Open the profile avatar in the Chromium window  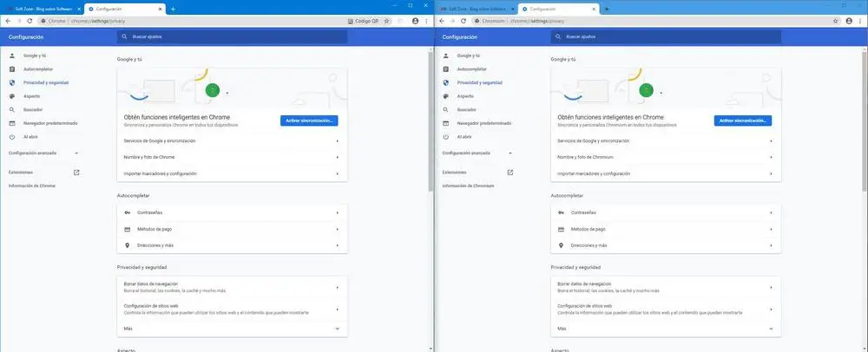coord(849,21)
